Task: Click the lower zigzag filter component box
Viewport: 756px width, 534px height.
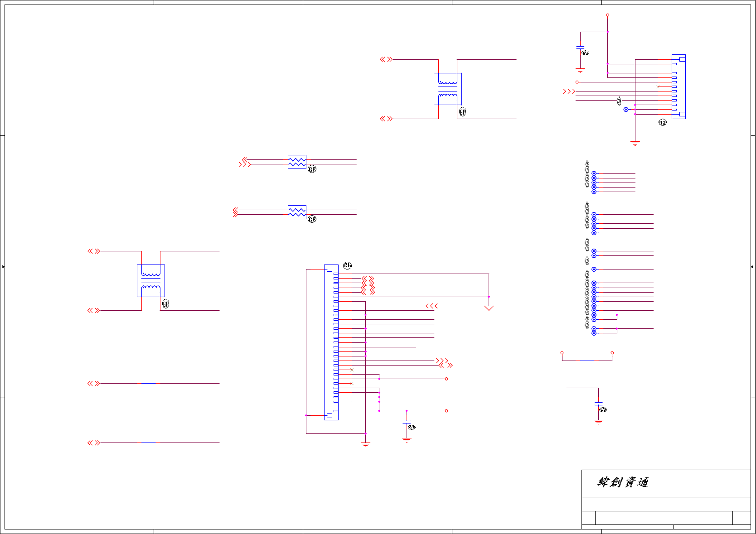Action: pos(297,212)
